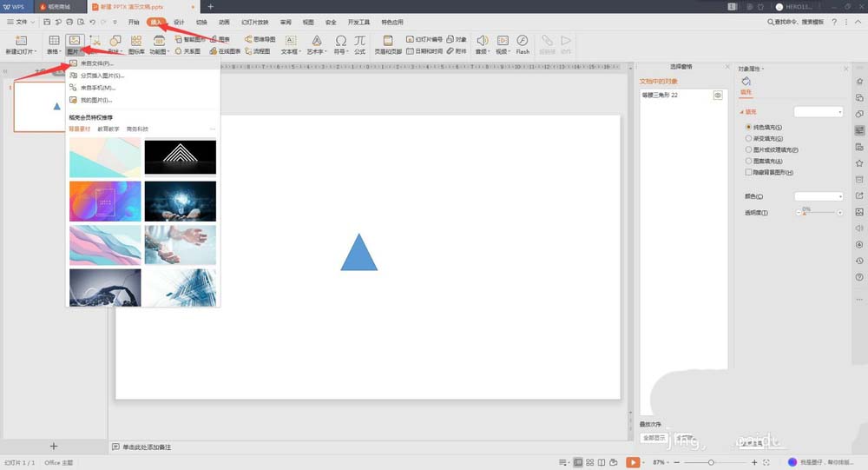Open the 对象属性 panel title dropdown
868x470 pixels.
pos(751,69)
